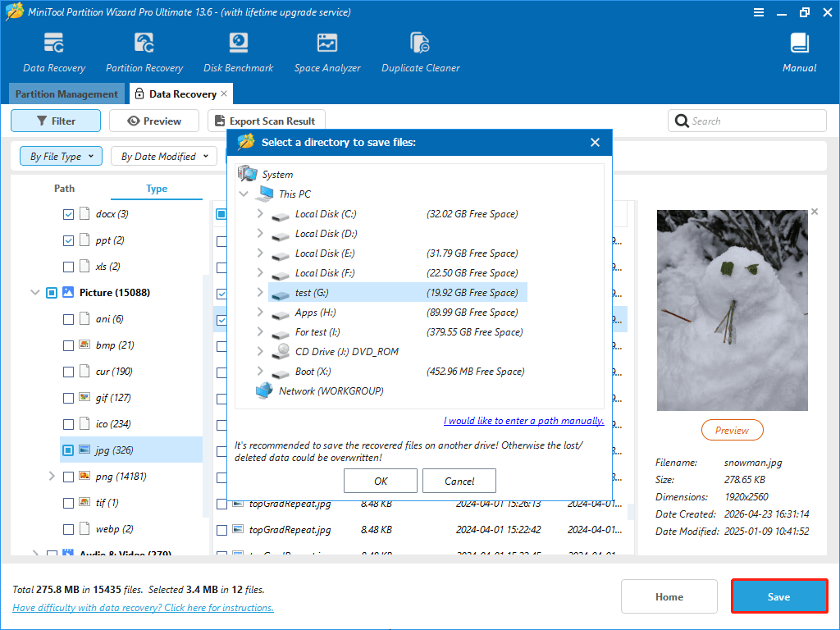Viewport: 840px width, 630px height.
Task: Open the Manual book icon
Action: [799, 43]
